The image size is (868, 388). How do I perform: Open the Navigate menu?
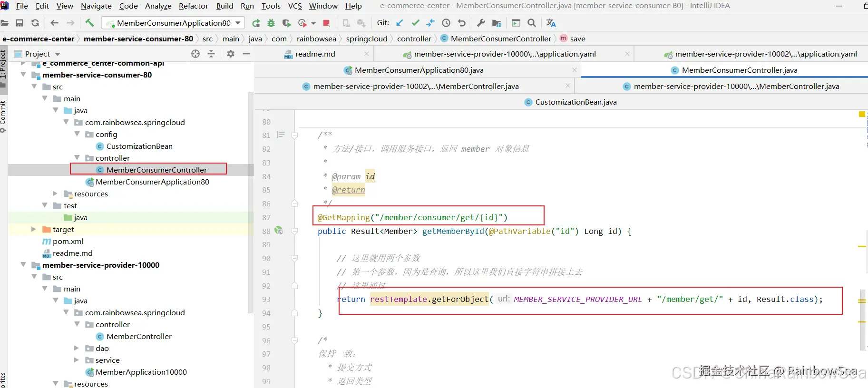[96, 6]
